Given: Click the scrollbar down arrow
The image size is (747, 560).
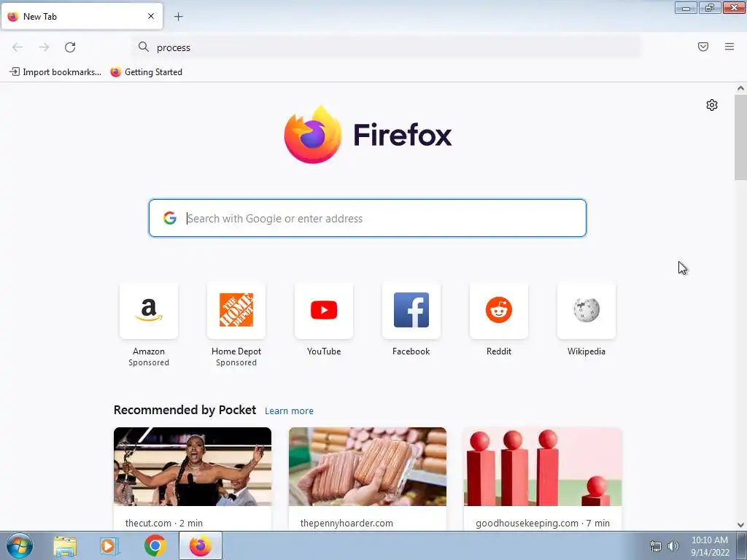Looking at the screenshot, I should (740, 525).
